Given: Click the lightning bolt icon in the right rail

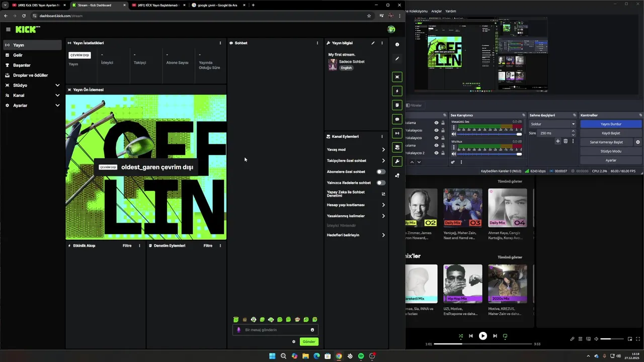Looking at the screenshot, I should click(x=397, y=91).
